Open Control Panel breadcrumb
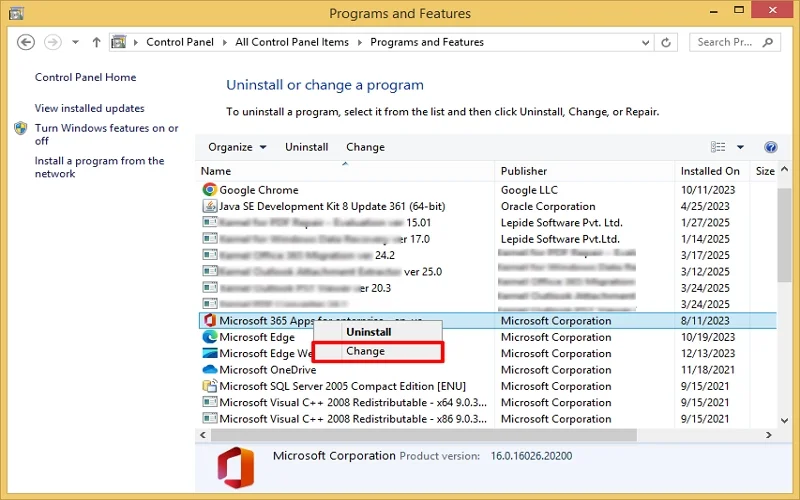 pyautogui.click(x=180, y=42)
